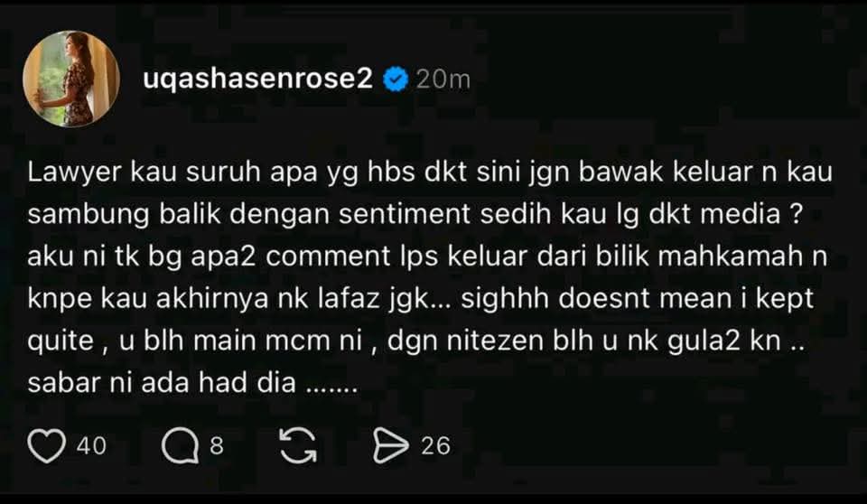Image resolution: width=867 pixels, height=504 pixels.
Task: Click the 26 shares count
Action: pyautogui.click(x=435, y=446)
